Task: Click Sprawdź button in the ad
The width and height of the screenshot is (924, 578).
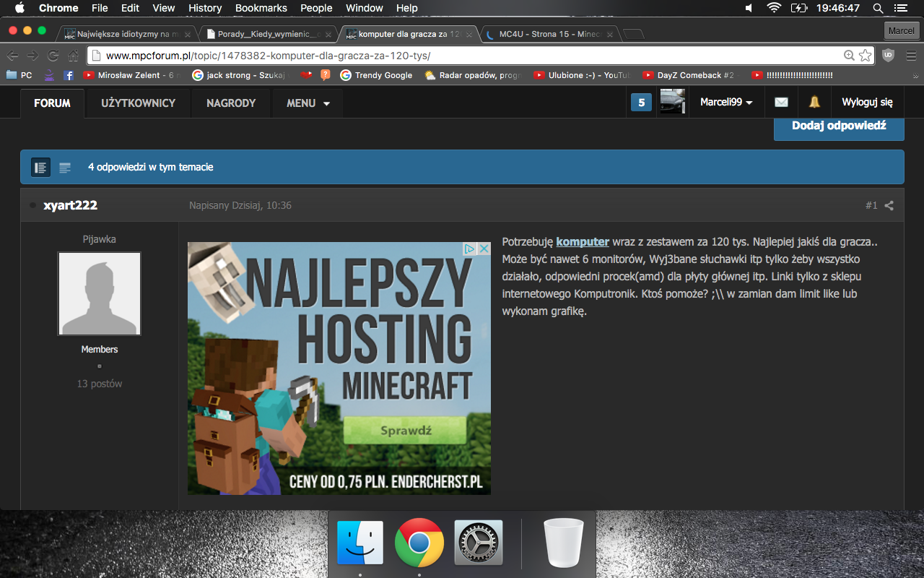Action: coord(405,431)
